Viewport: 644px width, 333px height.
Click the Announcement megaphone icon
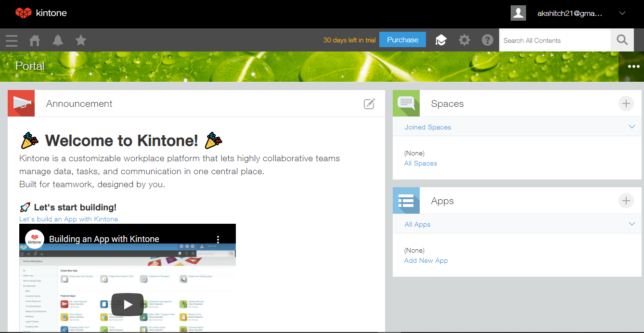21,103
